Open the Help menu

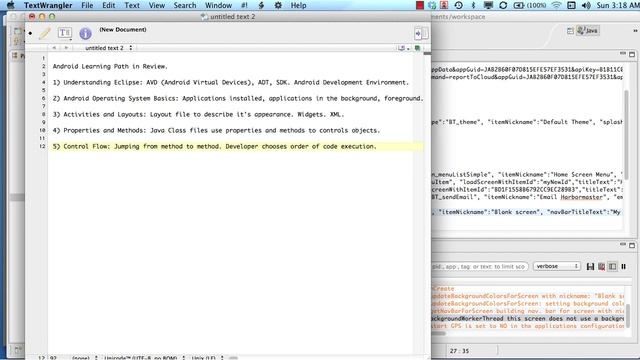[298, 5]
